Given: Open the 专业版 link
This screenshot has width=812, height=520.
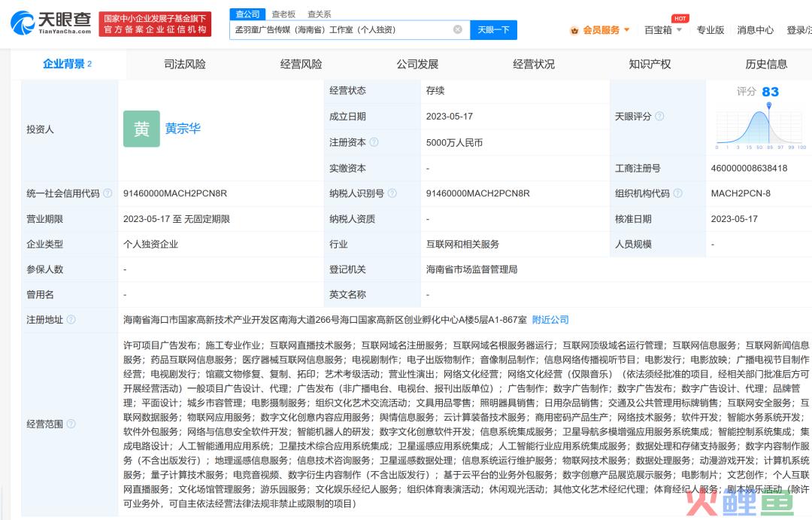Looking at the screenshot, I should [x=710, y=30].
